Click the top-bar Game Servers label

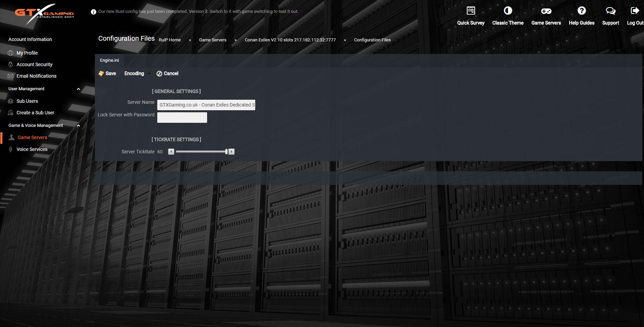(x=546, y=23)
